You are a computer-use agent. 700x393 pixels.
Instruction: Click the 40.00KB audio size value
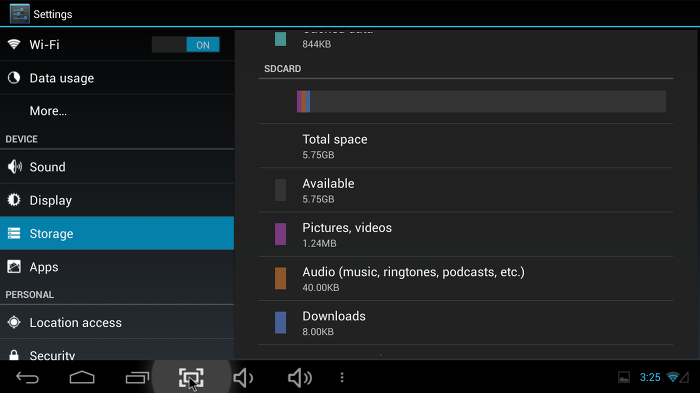coord(321,288)
